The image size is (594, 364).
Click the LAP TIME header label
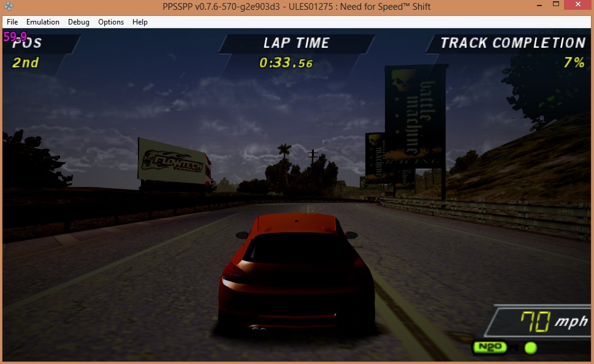[x=296, y=43]
